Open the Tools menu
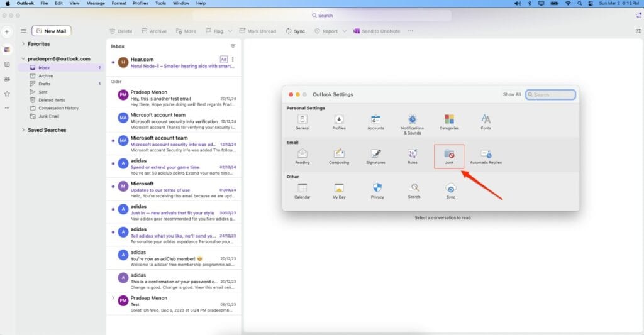This screenshot has height=335, width=644. click(160, 3)
